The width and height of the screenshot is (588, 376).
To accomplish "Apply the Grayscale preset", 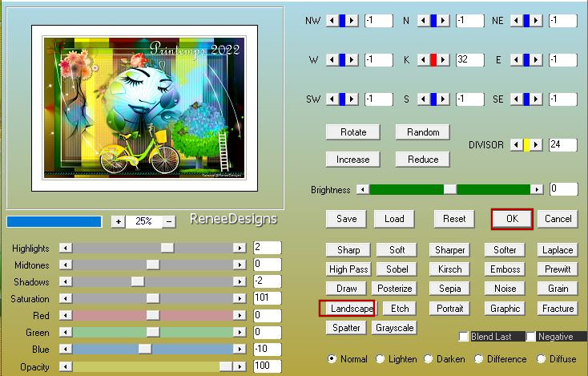I will pyautogui.click(x=394, y=328).
